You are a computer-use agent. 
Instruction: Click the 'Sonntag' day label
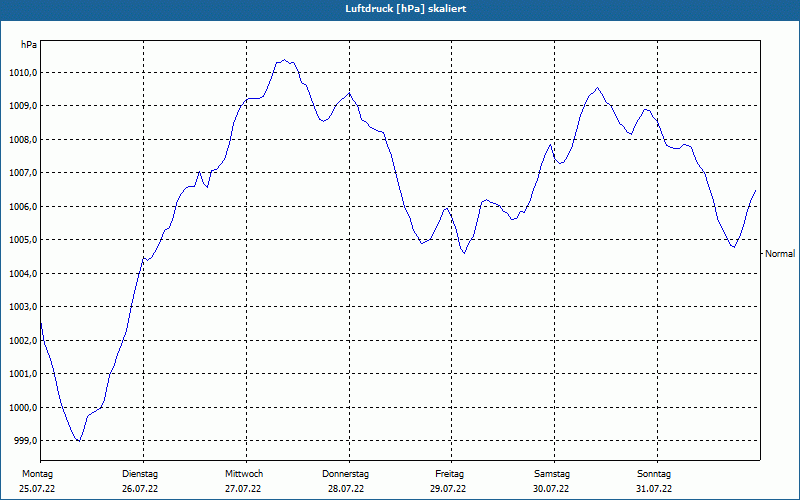pos(654,474)
